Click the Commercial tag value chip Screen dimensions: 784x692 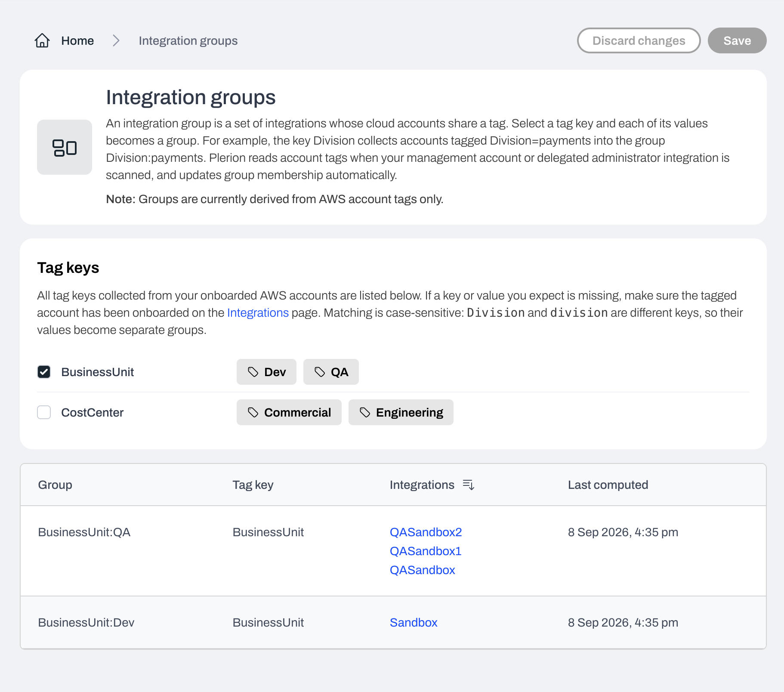(289, 412)
